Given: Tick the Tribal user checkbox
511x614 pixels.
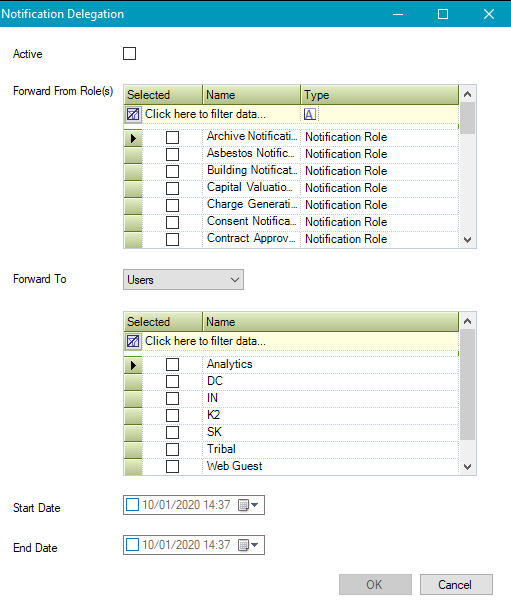Looking at the screenshot, I should coord(172,450).
